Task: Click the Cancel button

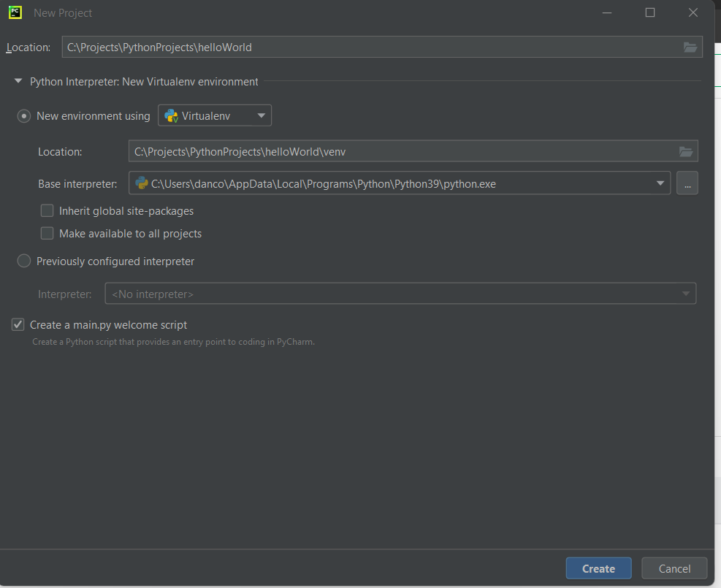Action: click(x=674, y=568)
